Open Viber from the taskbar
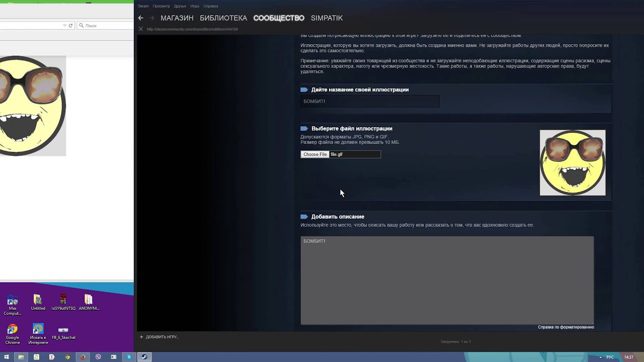Screen dimensions: 644x362 98,357
